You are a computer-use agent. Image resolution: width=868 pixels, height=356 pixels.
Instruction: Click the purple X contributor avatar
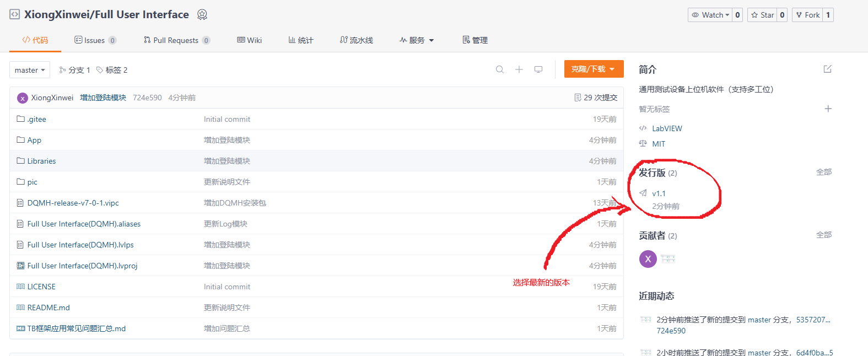click(x=648, y=258)
